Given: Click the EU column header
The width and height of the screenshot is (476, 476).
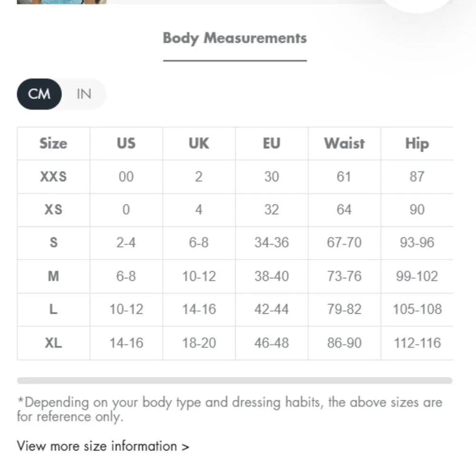Looking at the screenshot, I should (x=271, y=143).
